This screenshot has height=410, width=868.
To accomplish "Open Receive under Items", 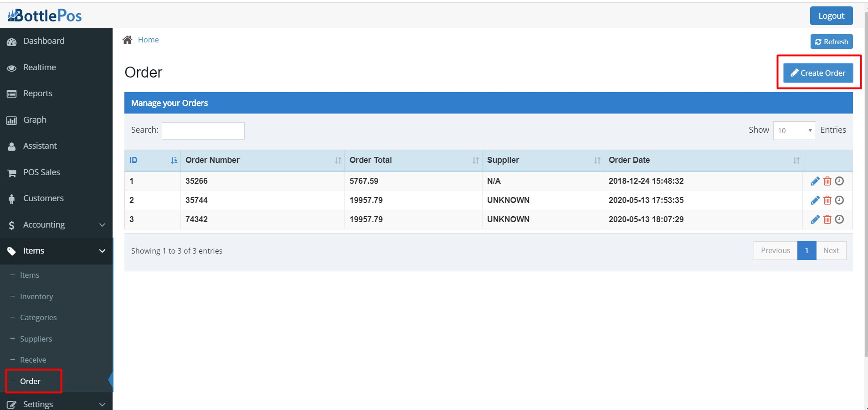I will pyautogui.click(x=33, y=360).
